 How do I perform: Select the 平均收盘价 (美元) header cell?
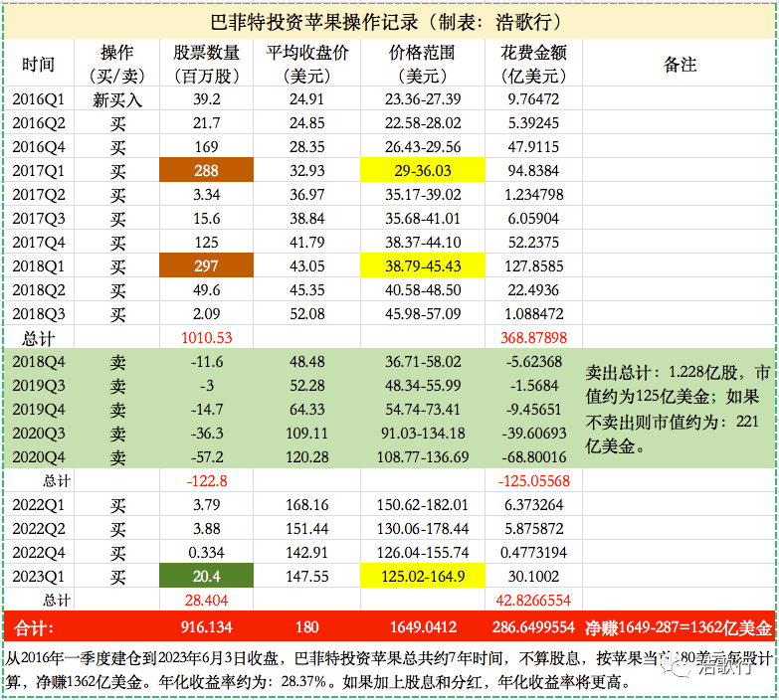(x=307, y=63)
